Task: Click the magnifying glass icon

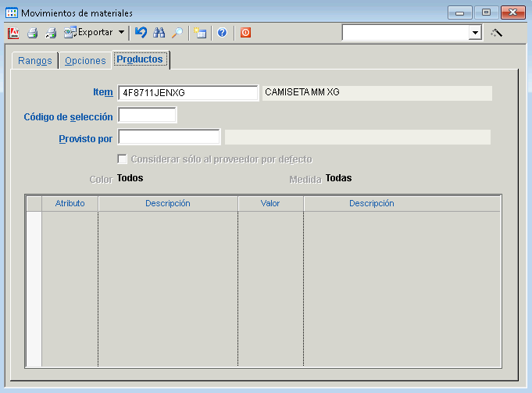Action: coord(177,33)
